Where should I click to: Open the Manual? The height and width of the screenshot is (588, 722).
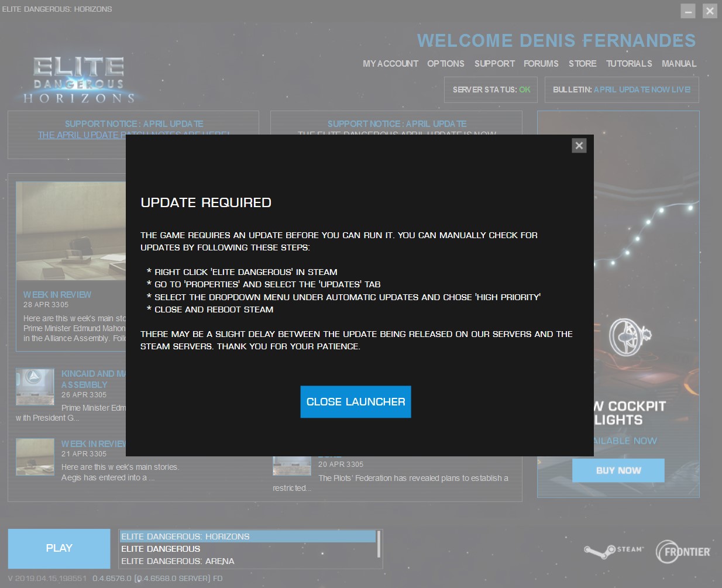[679, 64]
